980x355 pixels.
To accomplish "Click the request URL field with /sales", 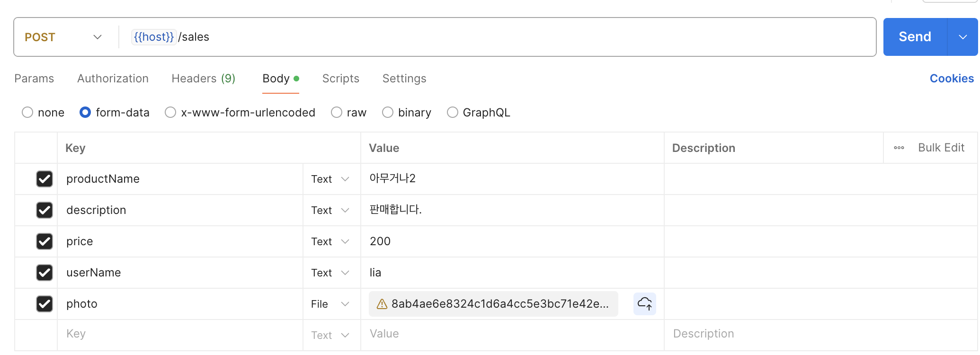I will tap(497, 37).
